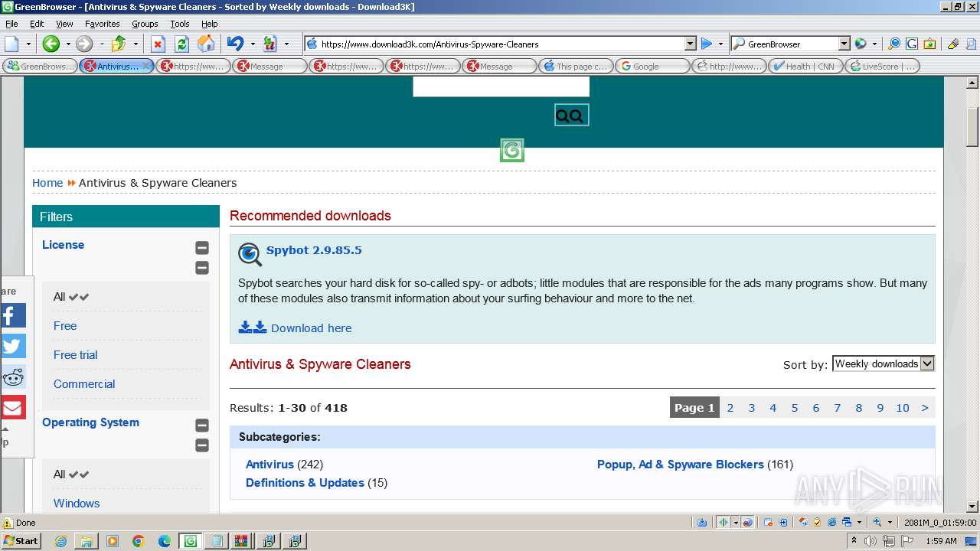Viewport: 980px width, 551px height.
Task: Switch to the Google tab
Action: [652, 67]
